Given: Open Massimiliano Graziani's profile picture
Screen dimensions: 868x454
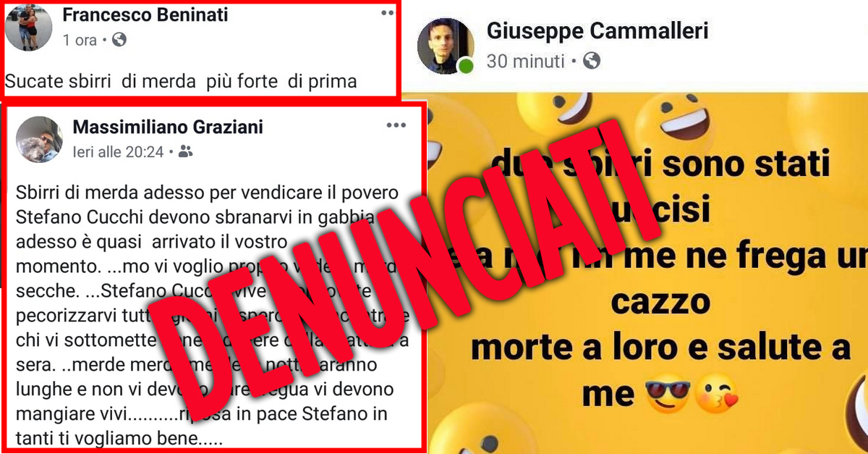Looking at the screenshot, I should pos(39,139).
